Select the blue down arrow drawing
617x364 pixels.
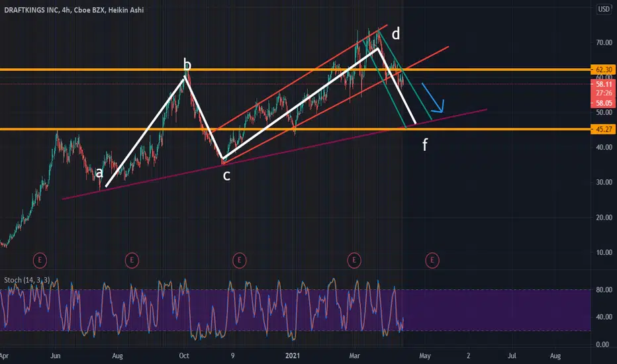(x=433, y=98)
